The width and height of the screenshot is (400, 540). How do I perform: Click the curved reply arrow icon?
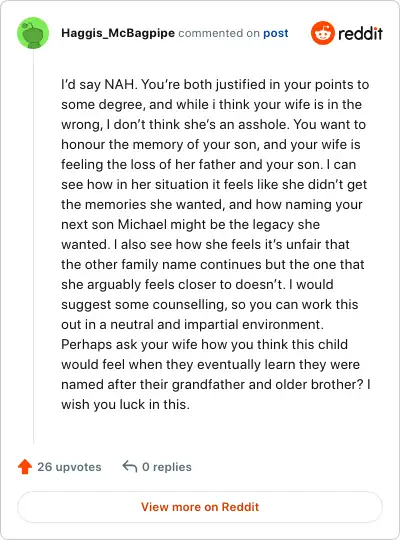pos(130,466)
